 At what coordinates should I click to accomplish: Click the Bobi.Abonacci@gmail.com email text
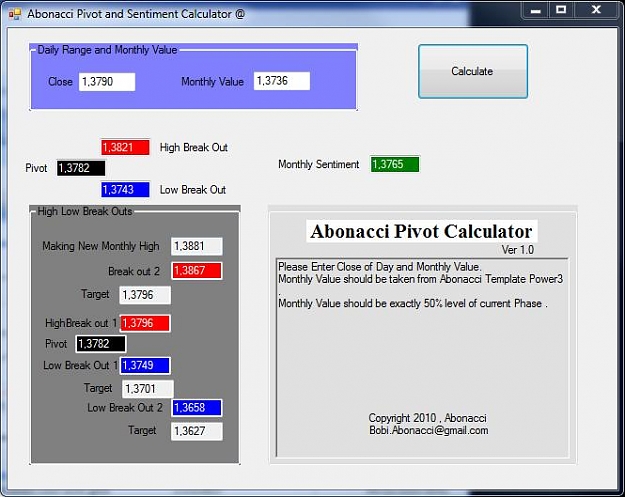428,430
